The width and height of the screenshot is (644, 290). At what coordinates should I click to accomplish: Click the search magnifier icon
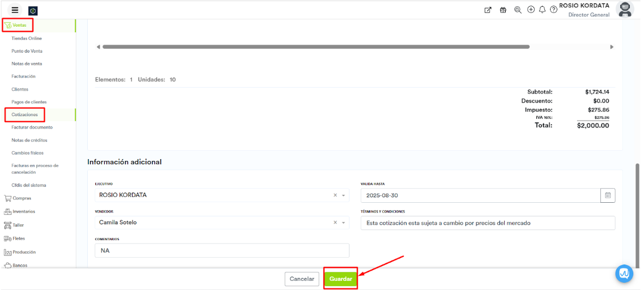coord(518,10)
